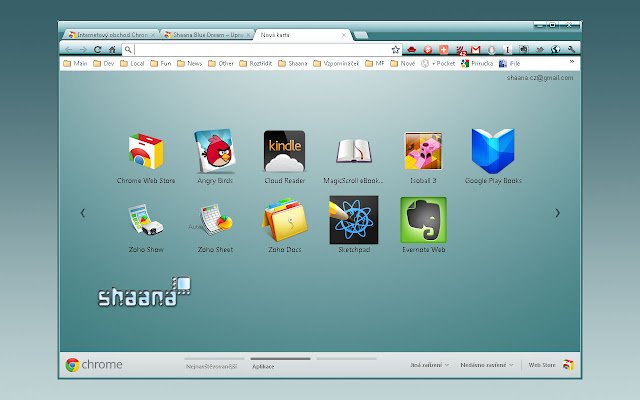Go to the previous apps page

83,213
